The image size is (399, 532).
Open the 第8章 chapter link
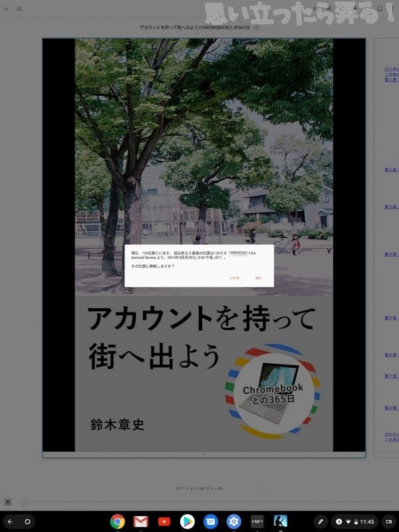pyautogui.click(x=392, y=408)
